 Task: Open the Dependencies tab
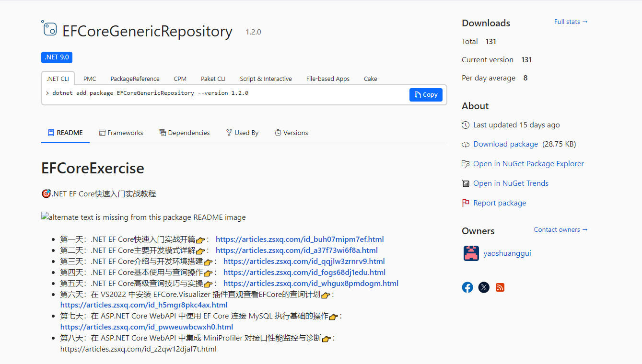pyautogui.click(x=185, y=133)
